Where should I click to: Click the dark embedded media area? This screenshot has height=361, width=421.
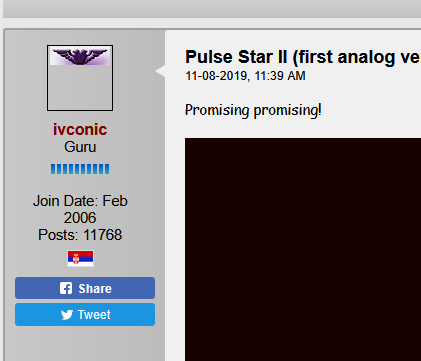(x=303, y=249)
